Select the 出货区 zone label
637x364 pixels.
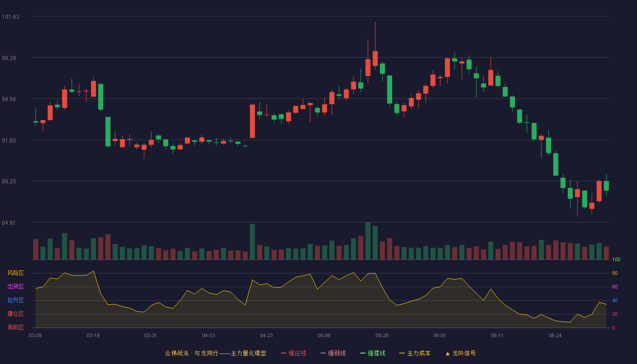tap(15, 287)
